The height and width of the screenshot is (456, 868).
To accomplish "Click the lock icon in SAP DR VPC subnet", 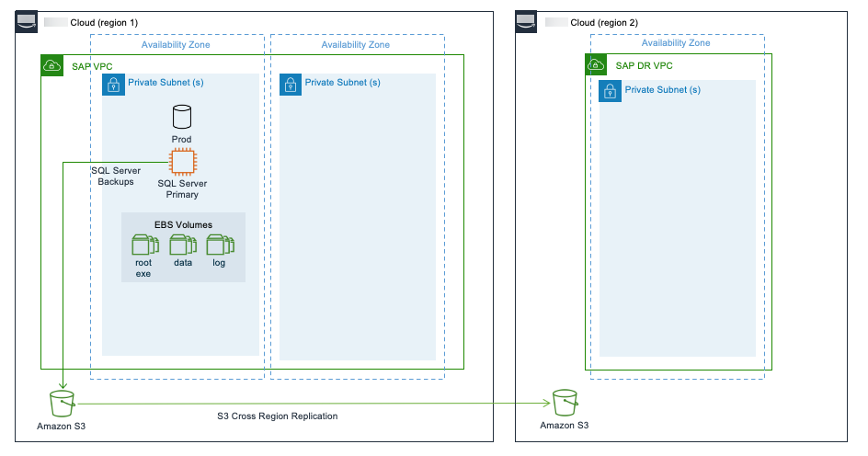I will 609,91.
